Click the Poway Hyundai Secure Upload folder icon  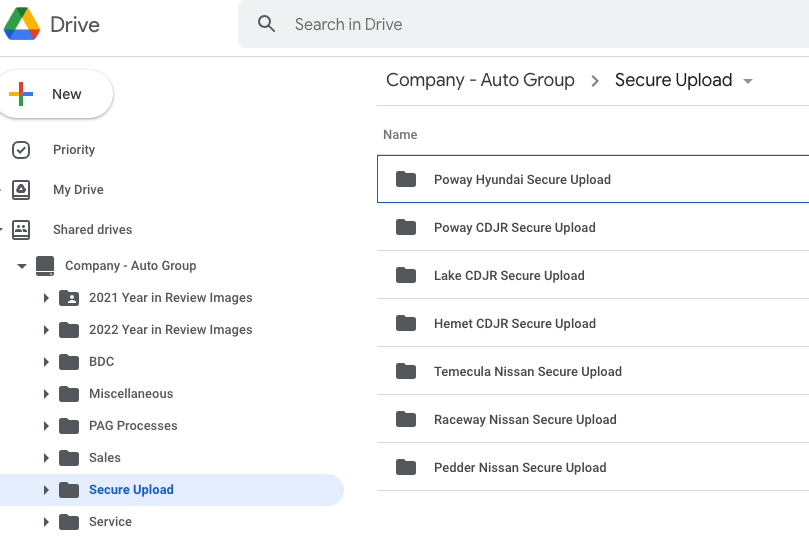click(x=405, y=180)
